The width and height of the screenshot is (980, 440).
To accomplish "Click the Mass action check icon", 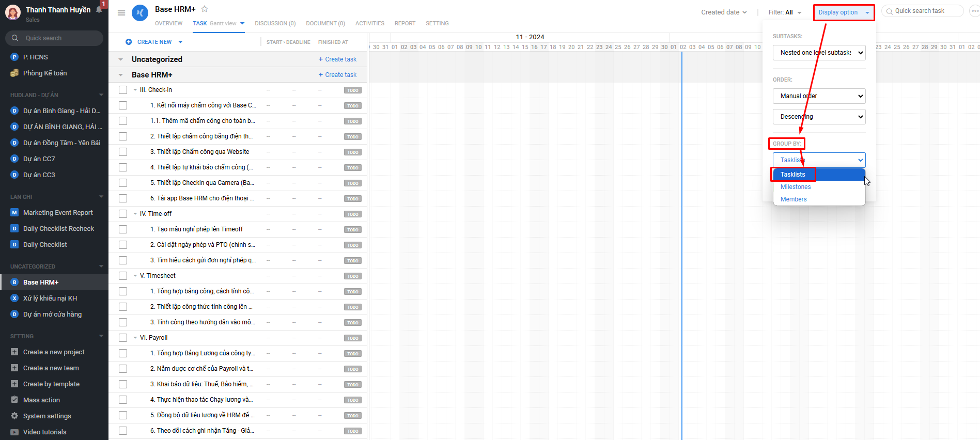I will (x=14, y=400).
